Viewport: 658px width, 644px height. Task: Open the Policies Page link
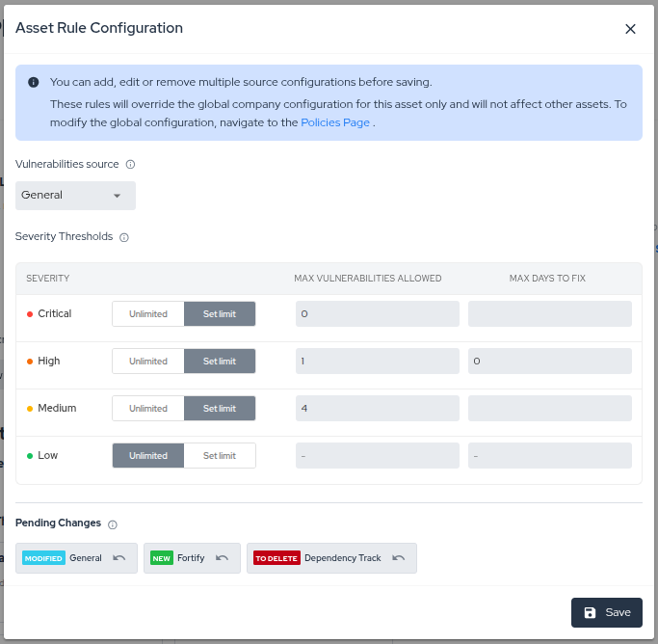click(x=335, y=122)
